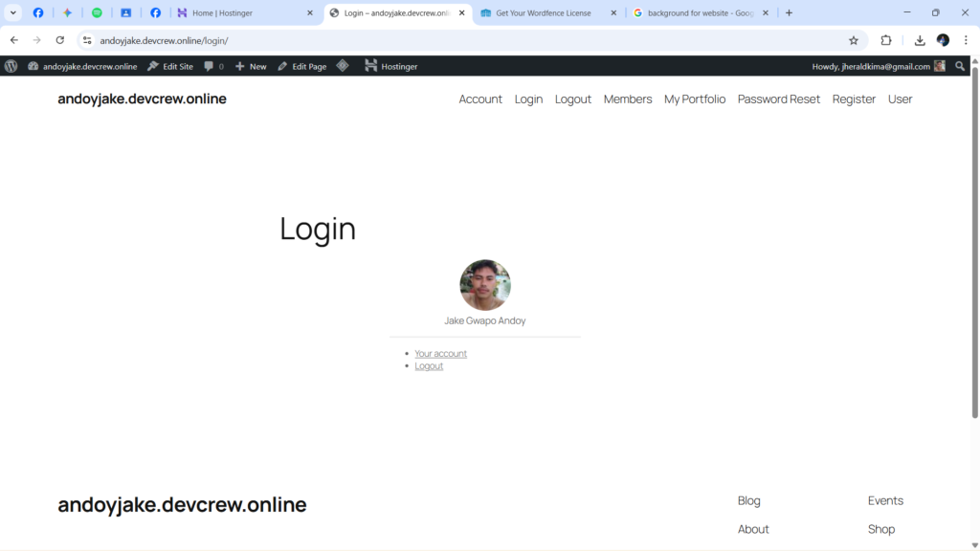Click the comments bubble icon in admin bar
The height and width of the screenshot is (551, 980).
pos(212,66)
